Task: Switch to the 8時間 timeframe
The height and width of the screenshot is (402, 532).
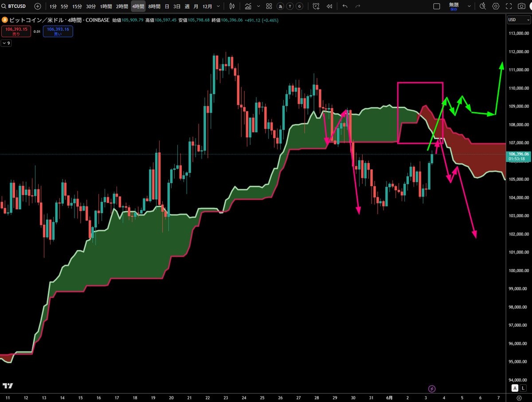Action: (x=154, y=6)
